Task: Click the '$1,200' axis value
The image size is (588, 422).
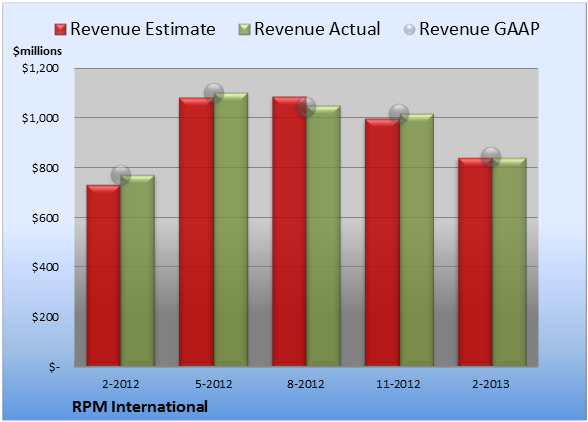Action: (40, 68)
